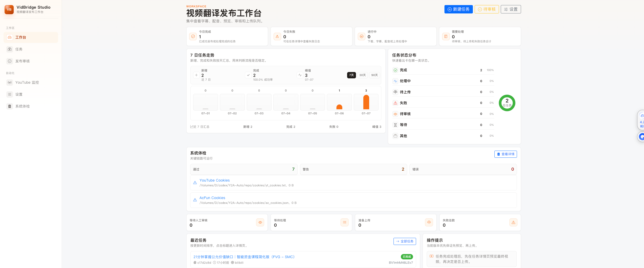Click the green total tasks donut chart
The width and height of the screenshot is (644, 268).
coord(507,103)
